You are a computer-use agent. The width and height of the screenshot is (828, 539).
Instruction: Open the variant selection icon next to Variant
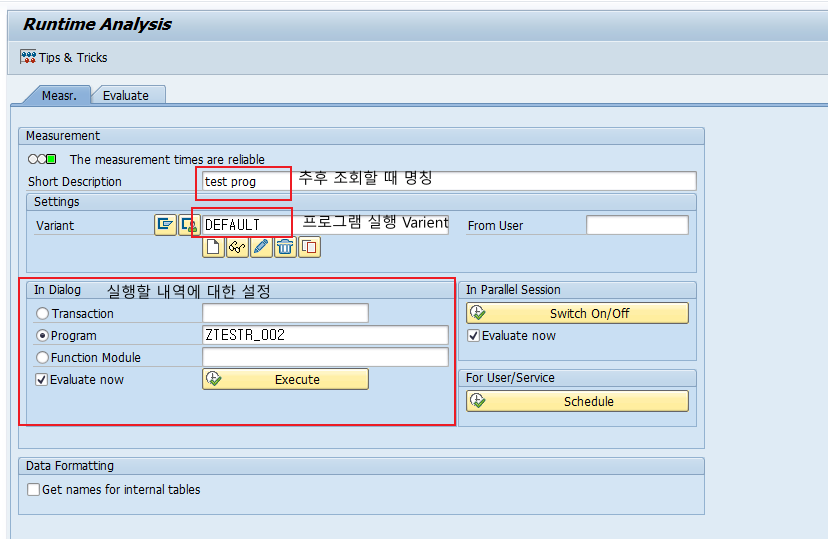click(165, 225)
